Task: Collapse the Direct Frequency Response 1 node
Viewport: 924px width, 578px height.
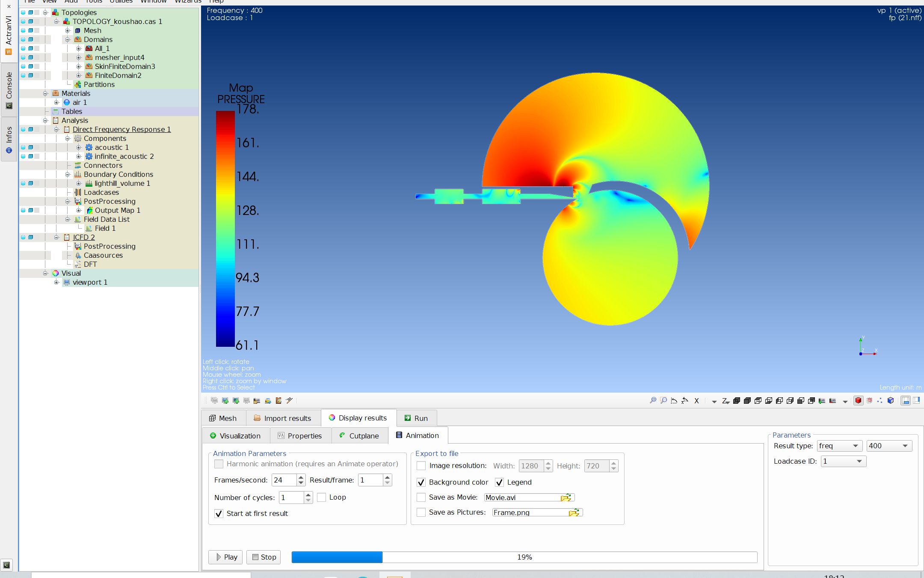Action: (56, 129)
